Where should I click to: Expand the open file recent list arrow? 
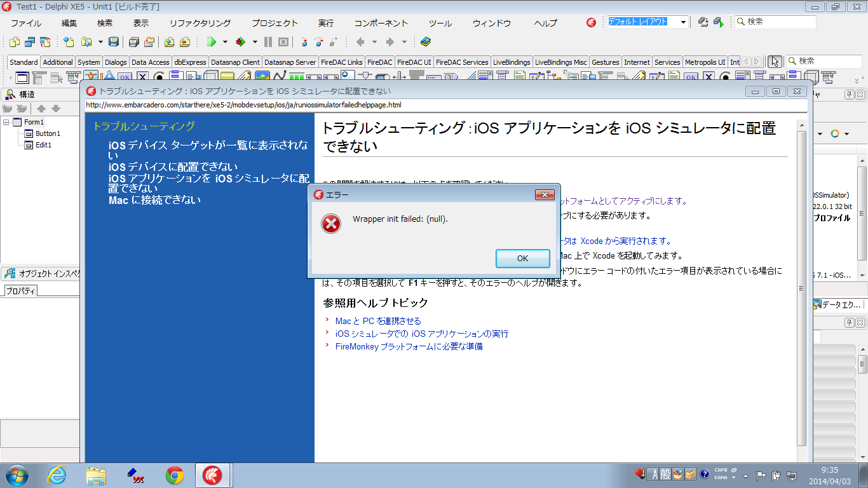(100, 42)
